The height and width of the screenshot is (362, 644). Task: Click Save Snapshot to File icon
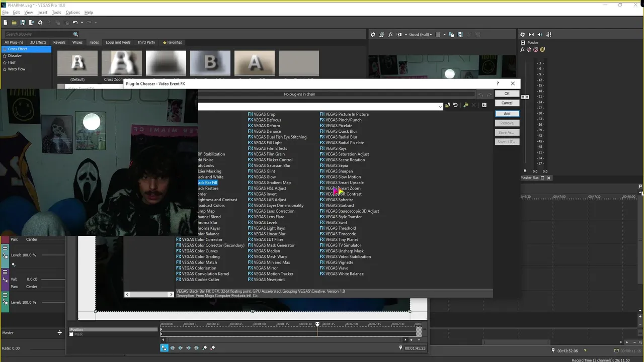(460, 35)
